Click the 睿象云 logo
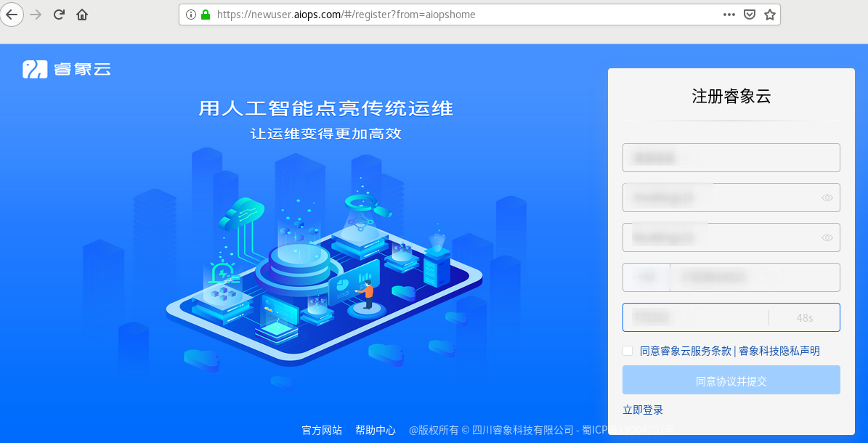The image size is (868, 443). tap(66, 69)
